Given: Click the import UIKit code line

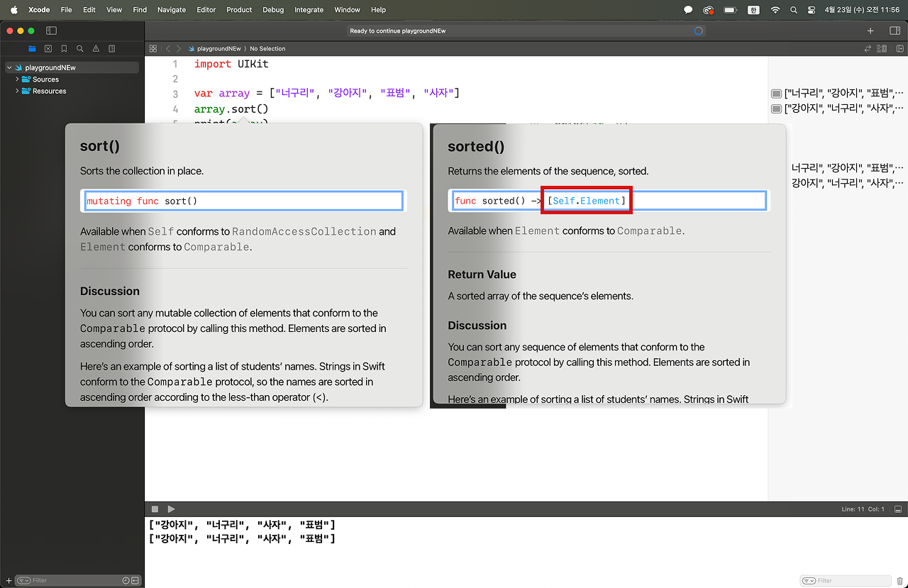Looking at the screenshot, I should [x=231, y=64].
